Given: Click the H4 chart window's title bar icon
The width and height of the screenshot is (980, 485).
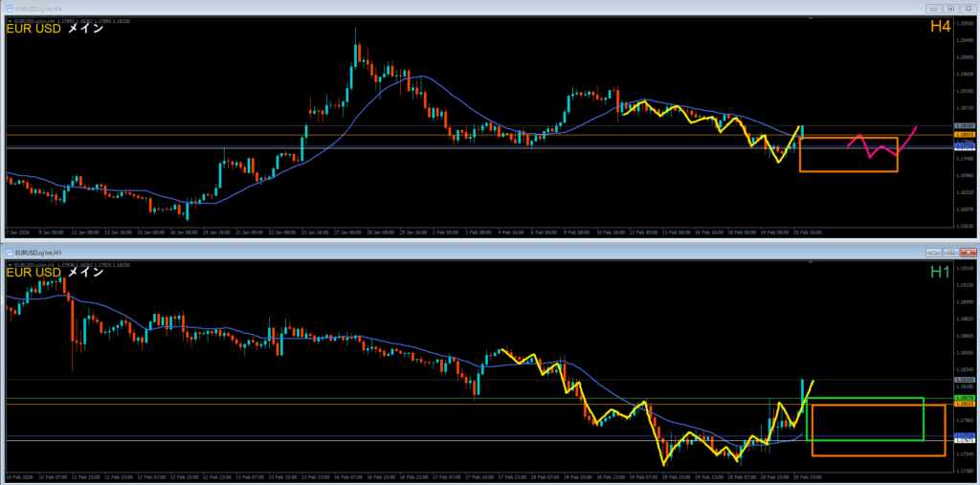Looking at the screenshot, I should [x=10, y=8].
